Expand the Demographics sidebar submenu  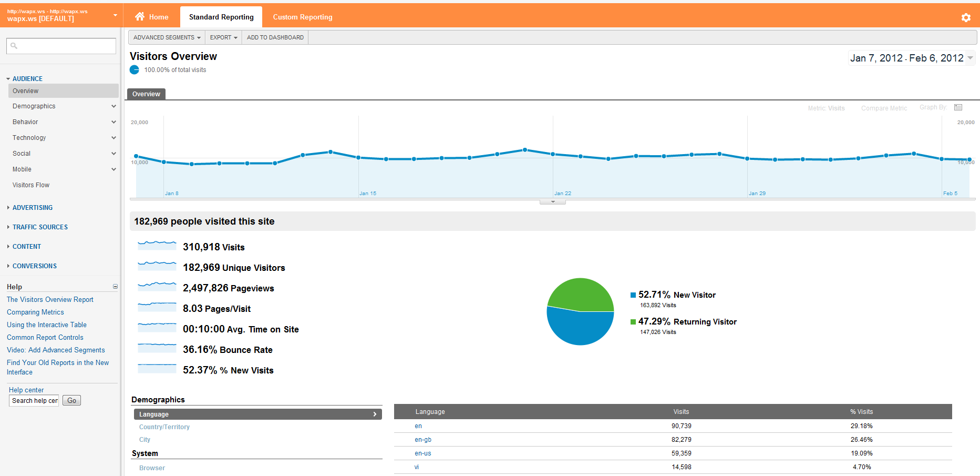pos(114,106)
